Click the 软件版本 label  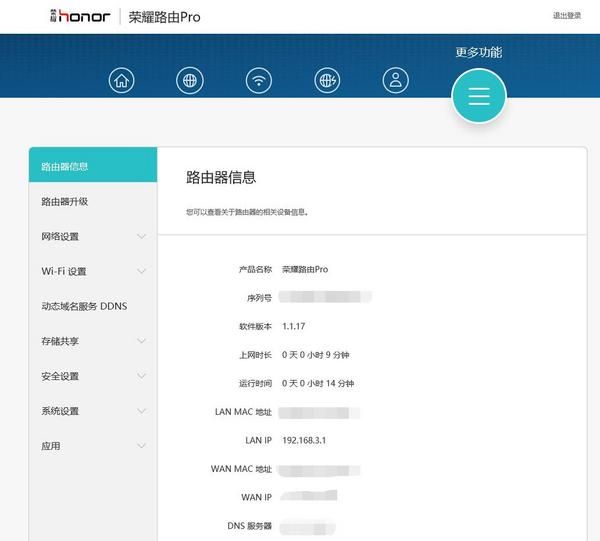(256, 326)
